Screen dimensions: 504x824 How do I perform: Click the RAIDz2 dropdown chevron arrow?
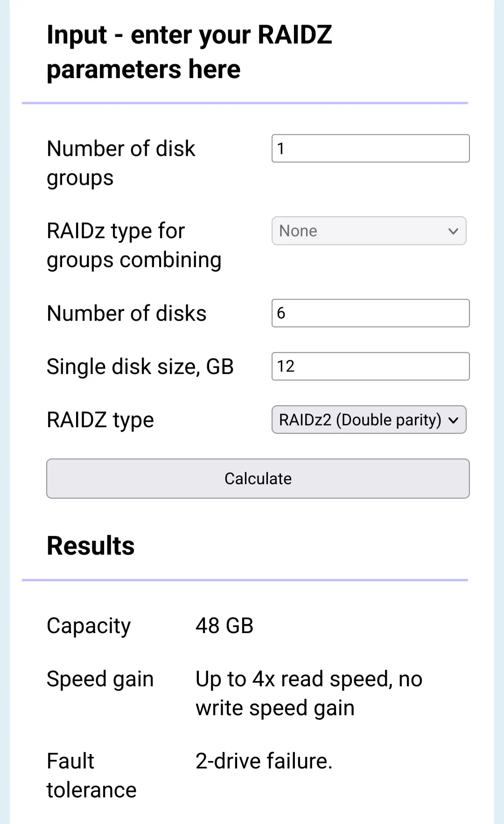coord(453,420)
